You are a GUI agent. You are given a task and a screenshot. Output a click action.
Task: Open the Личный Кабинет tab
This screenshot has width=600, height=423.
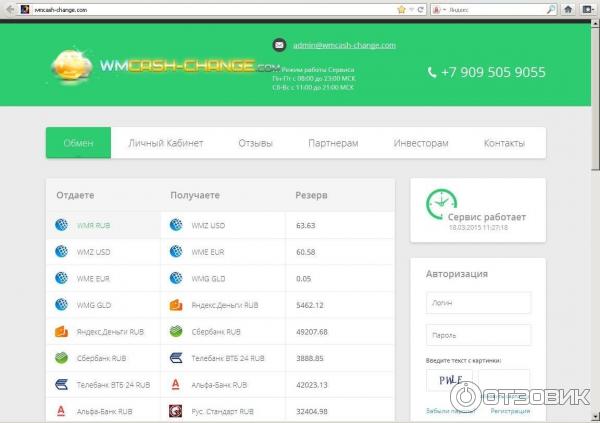point(166,143)
